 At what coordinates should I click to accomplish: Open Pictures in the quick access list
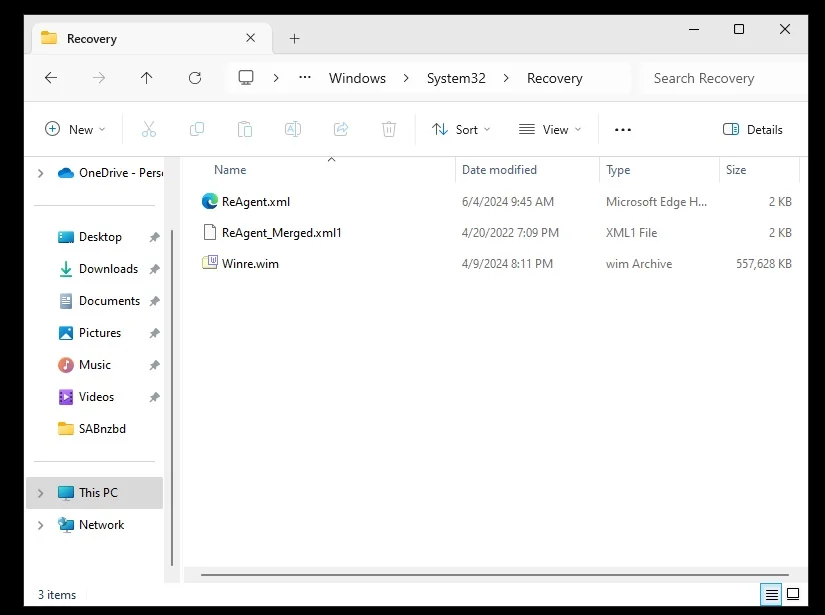click(x=99, y=333)
